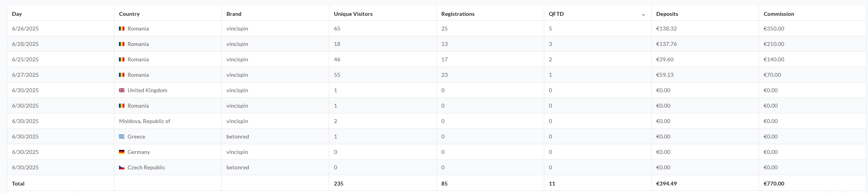
Task: Click Romania flag in 6/27/2025 row
Action: click(122, 75)
